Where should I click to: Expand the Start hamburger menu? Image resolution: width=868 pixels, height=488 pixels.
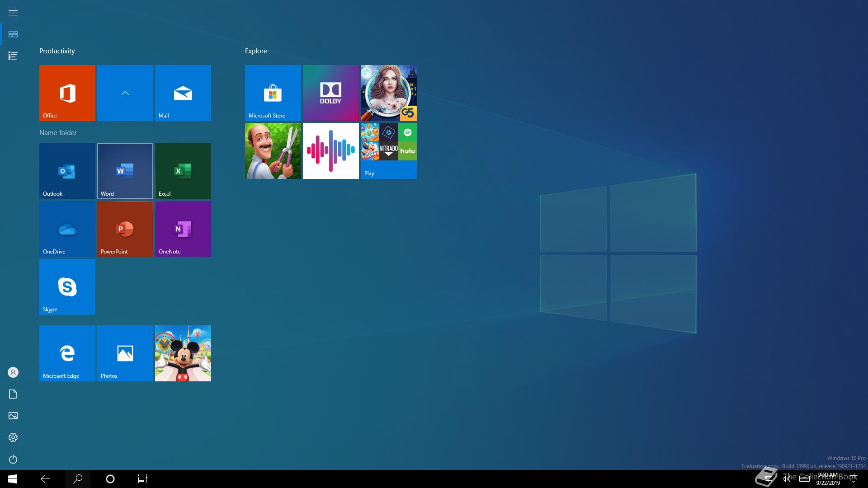[x=13, y=13]
